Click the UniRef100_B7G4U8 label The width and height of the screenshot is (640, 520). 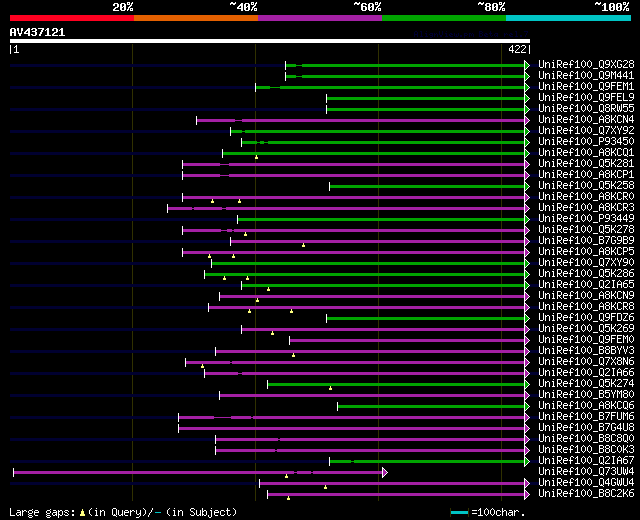click(586, 428)
